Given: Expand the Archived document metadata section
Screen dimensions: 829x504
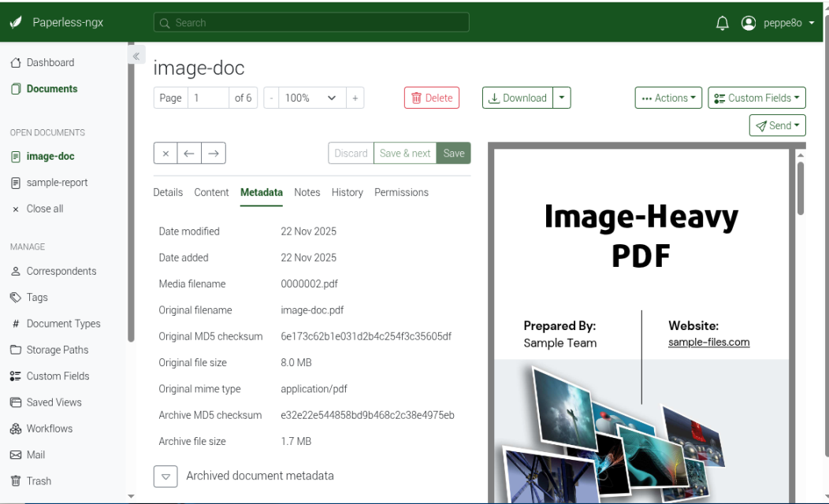Looking at the screenshot, I should click(165, 476).
